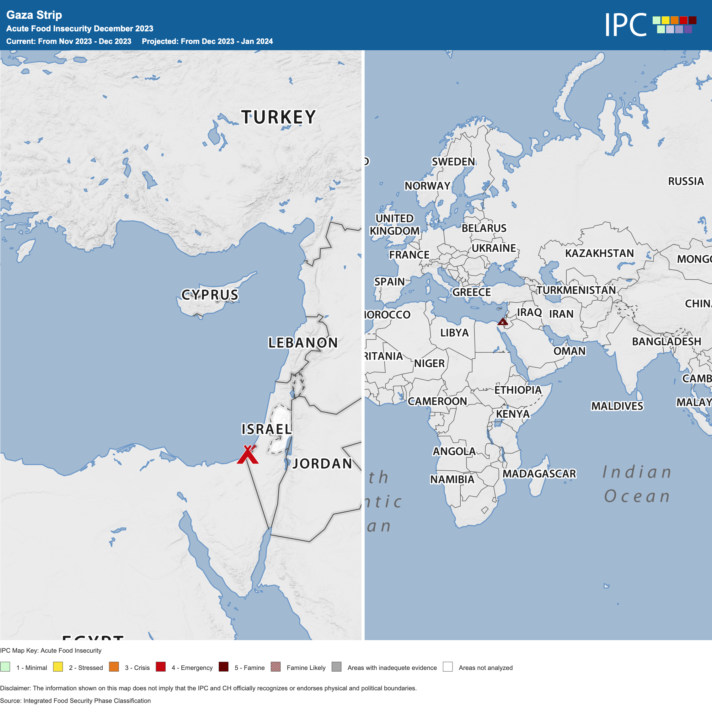Click the Source: Integrated Food Security Phase Classification text

pos(75,701)
